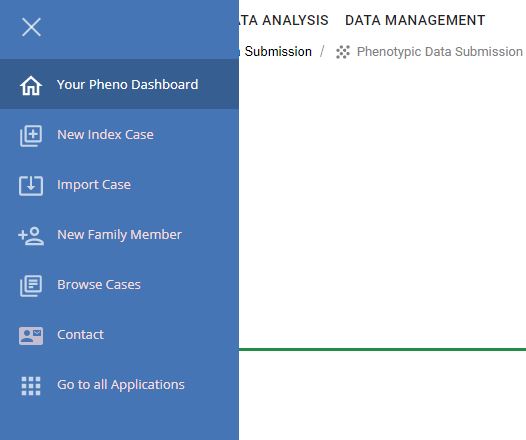The height and width of the screenshot is (440, 526).
Task: Click the New Index Case plus icon
Action: click(x=31, y=136)
